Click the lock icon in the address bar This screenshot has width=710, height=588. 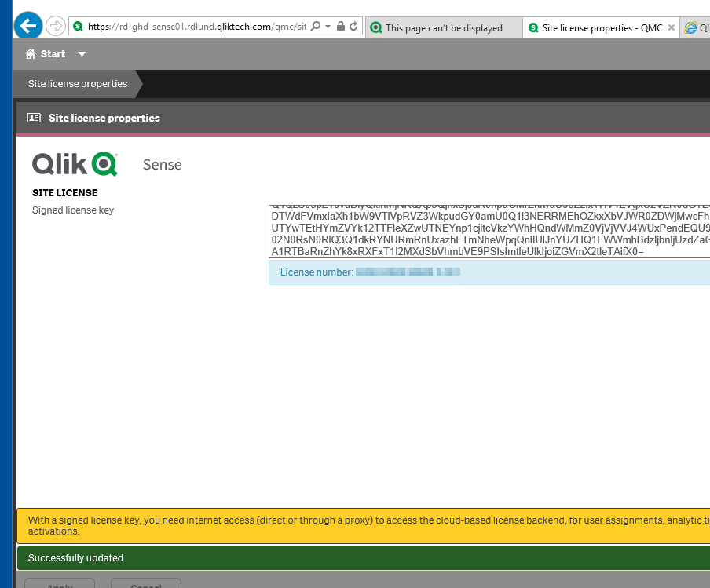point(341,27)
